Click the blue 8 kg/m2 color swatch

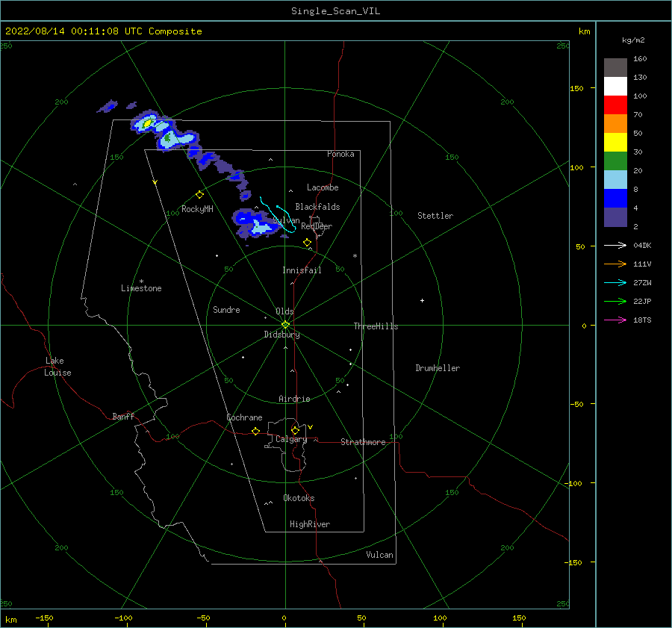coord(615,198)
